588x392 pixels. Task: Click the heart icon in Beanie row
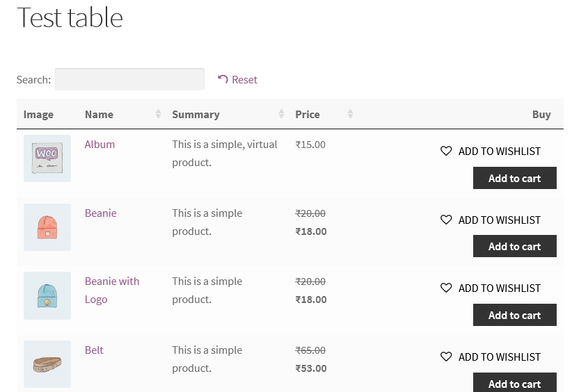pyautogui.click(x=446, y=220)
